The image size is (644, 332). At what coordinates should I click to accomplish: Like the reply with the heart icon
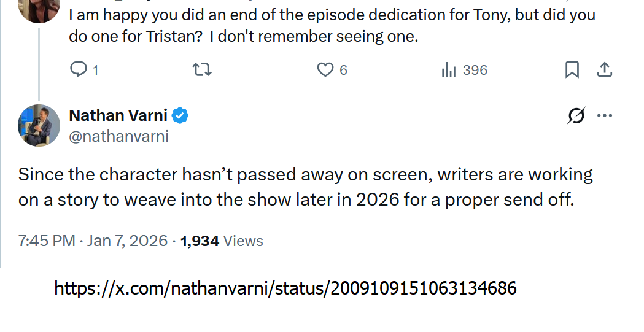coord(325,70)
